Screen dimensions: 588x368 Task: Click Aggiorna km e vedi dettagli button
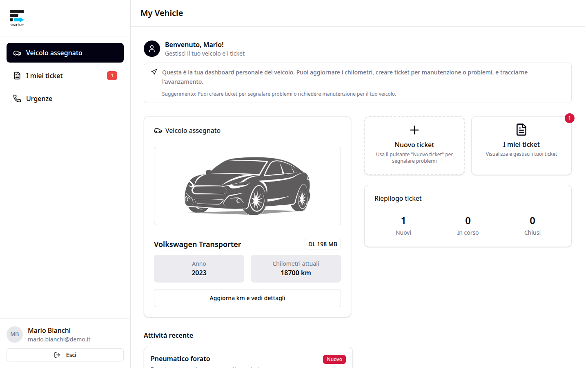[247, 298]
